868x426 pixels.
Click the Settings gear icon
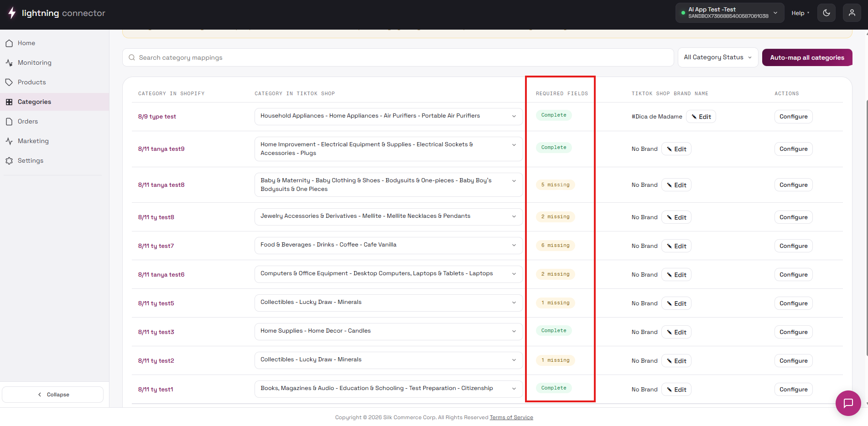pos(9,161)
